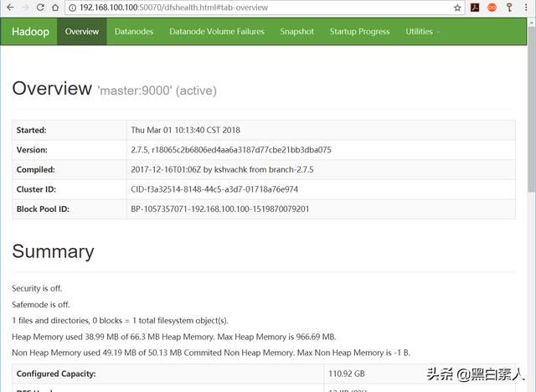This screenshot has height=392, width=536.
Task: Select the Snapshot tab
Action: pos(296,32)
